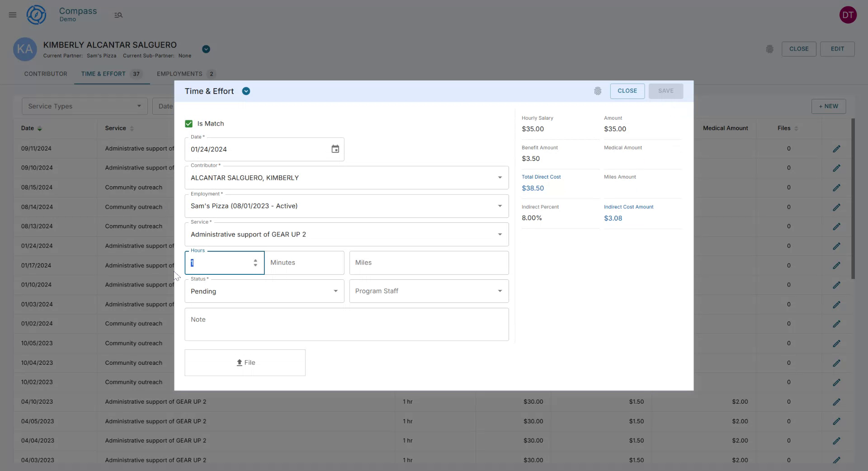Click CLOSE in the Time & Effort dialog
The image size is (868, 471).
pos(627,91)
